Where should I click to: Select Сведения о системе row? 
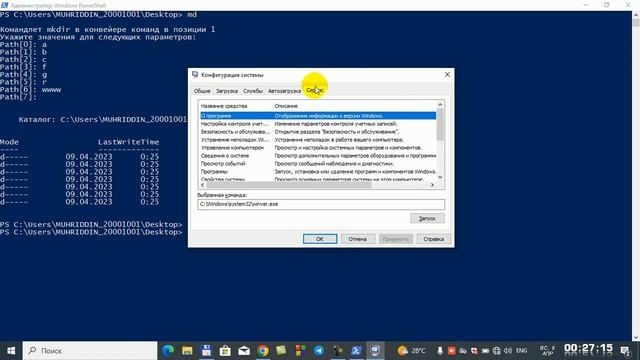(318, 156)
